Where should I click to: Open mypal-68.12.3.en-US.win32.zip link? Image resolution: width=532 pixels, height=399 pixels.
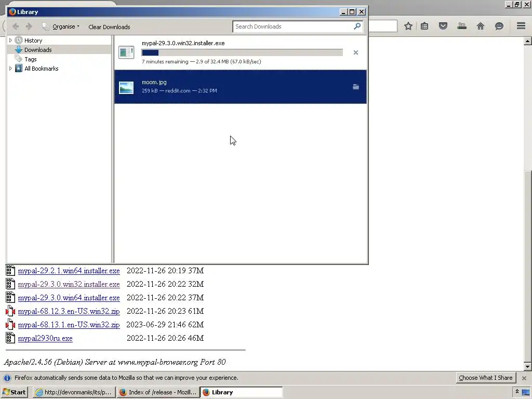tap(69, 311)
